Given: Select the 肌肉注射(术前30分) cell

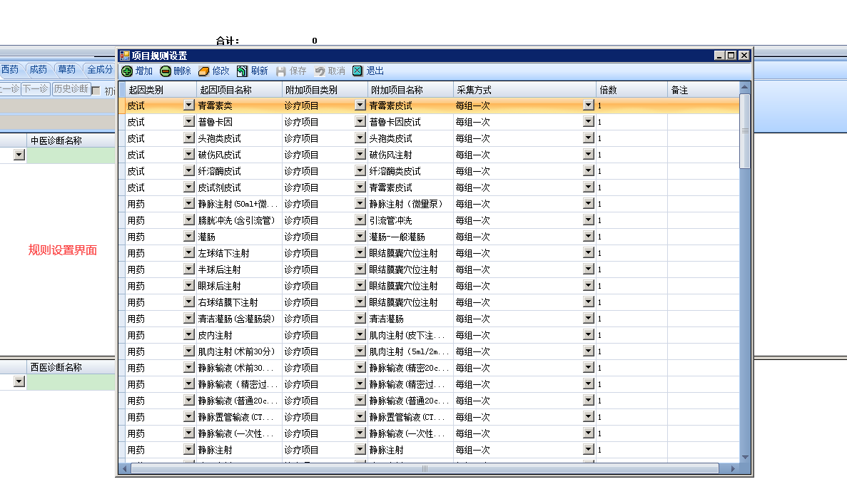Looking at the screenshot, I should pyautogui.click(x=239, y=351).
